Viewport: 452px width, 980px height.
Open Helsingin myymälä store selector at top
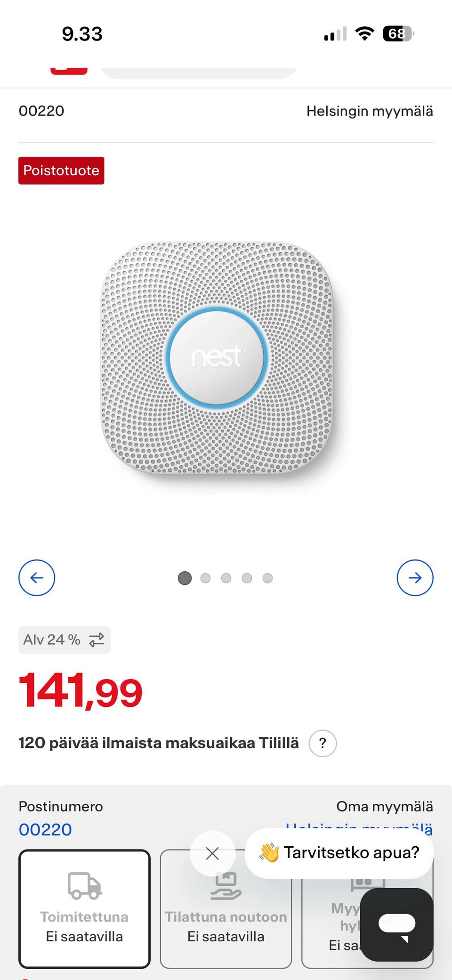point(370,111)
